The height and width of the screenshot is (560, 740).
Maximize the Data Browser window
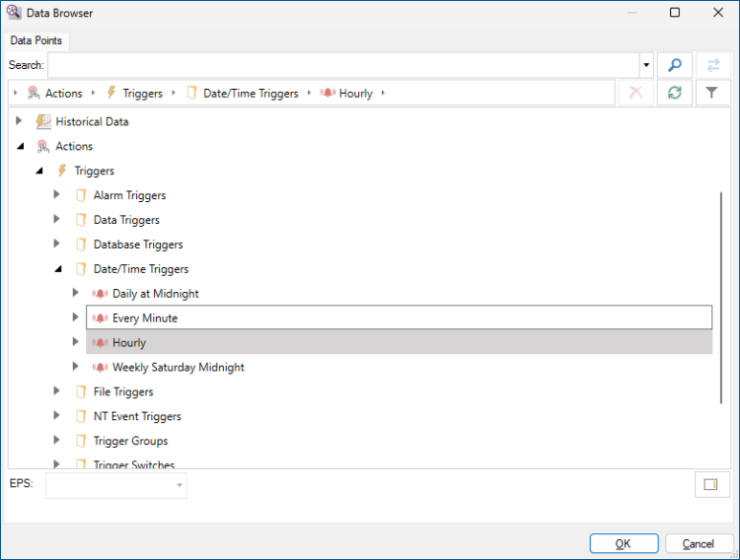(x=675, y=12)
